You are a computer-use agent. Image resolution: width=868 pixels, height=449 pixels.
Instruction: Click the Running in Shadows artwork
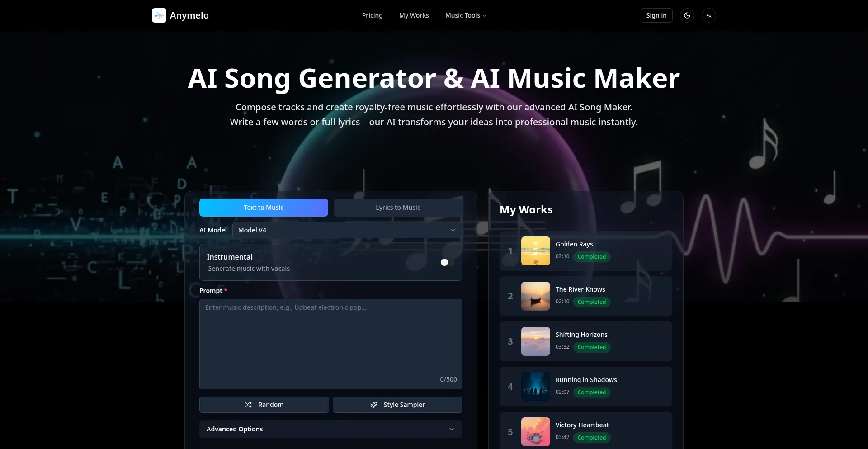click(x=535, y=387)
